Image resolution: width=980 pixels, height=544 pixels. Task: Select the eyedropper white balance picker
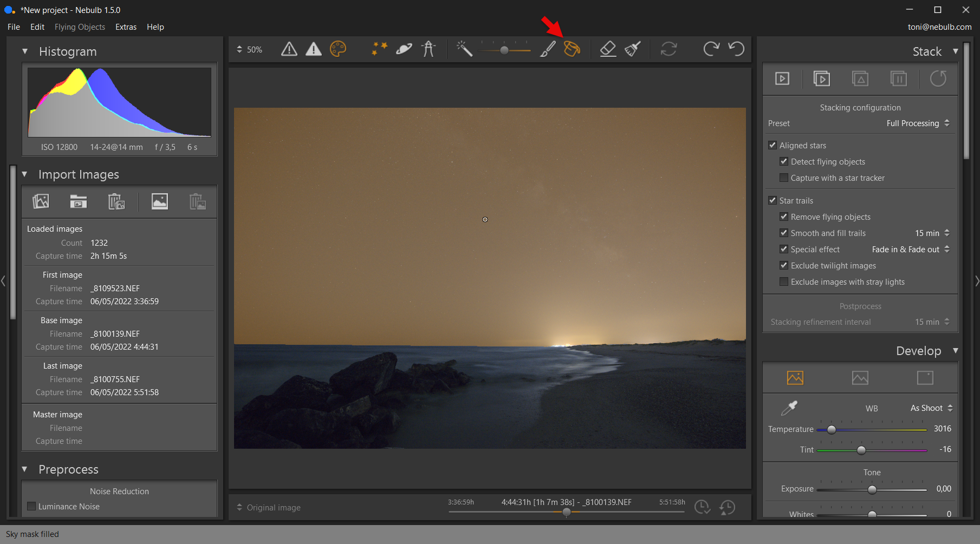pos(789,408)
